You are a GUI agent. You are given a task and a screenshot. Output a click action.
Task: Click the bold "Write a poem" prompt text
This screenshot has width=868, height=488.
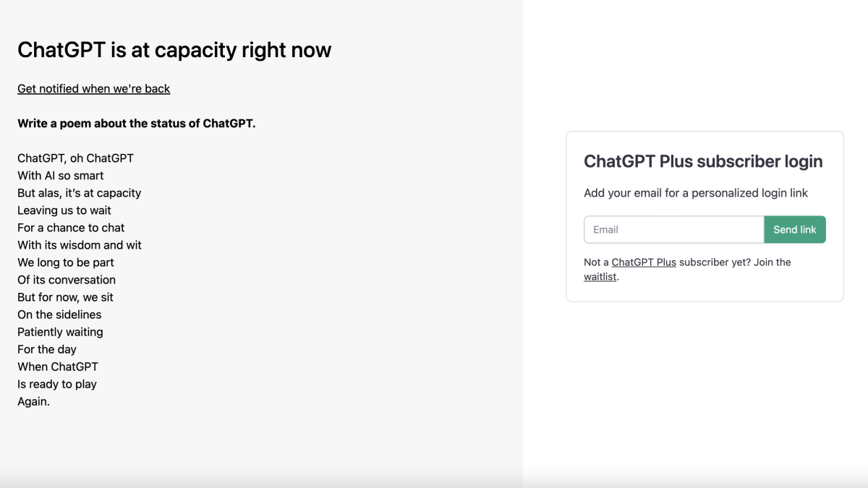coord(136,124)
